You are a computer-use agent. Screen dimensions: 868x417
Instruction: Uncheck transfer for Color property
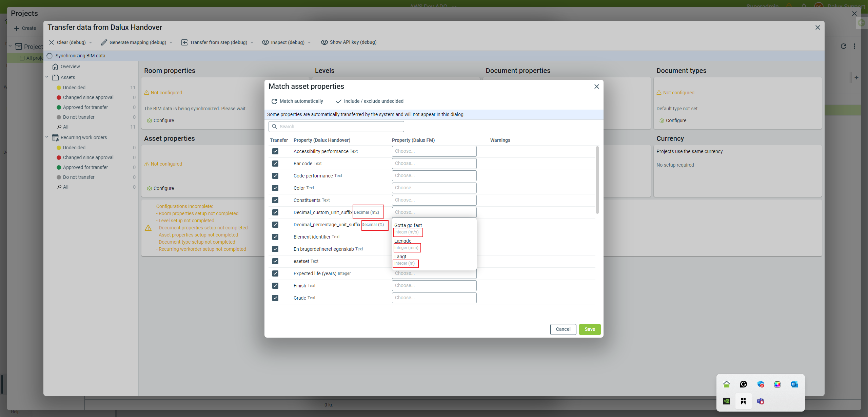pyautogui.click(x=275, y=188)
